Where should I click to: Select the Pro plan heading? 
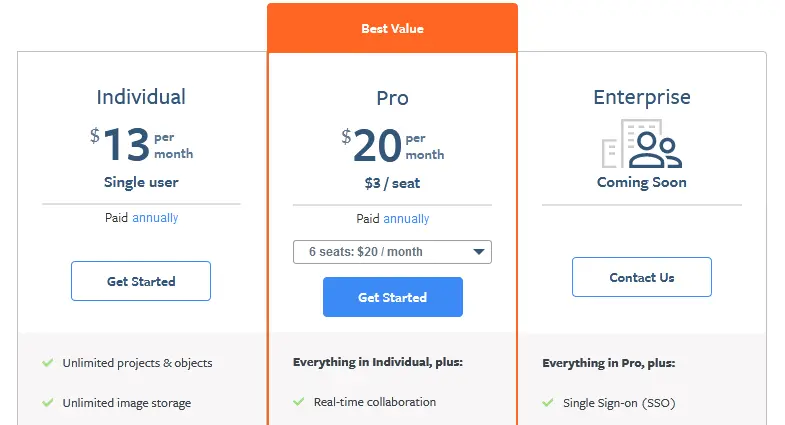(x=392, y=99)
